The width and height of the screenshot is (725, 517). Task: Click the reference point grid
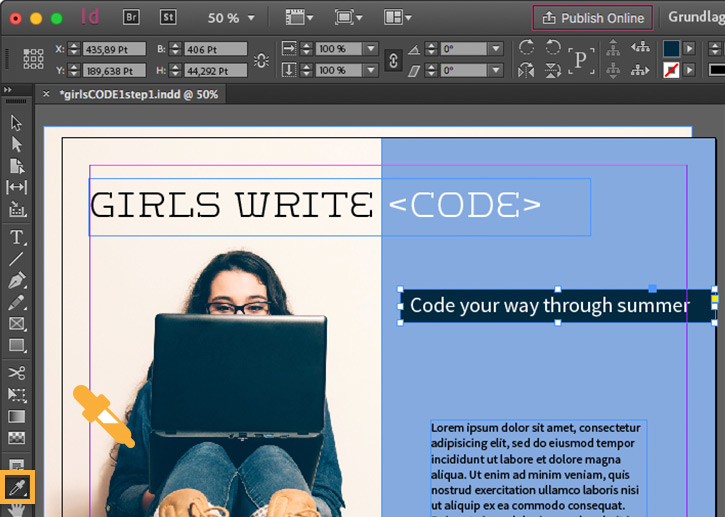(33, 59)
